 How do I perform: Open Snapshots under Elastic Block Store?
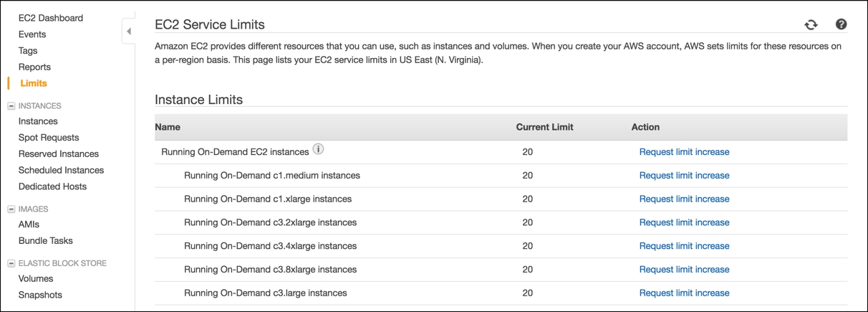[40, 295]
